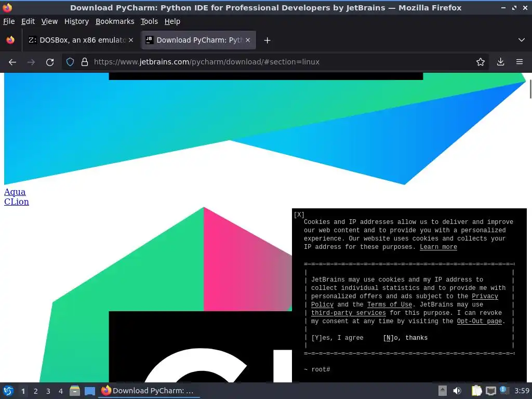Switch to workspace 3 in taskbar
Screen dimensions: 532x399
[48, 391]
